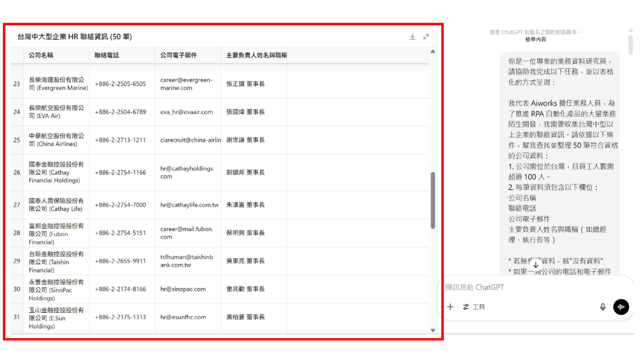Click the 張國煒 董事長 cell
644x362 pixels.
pyautogui.click(x=254, y=112)
